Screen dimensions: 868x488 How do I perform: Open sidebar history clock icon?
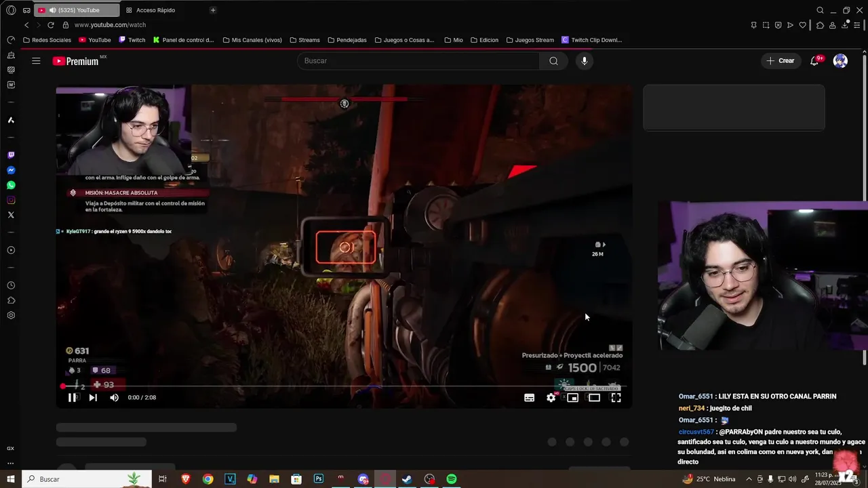11,285
